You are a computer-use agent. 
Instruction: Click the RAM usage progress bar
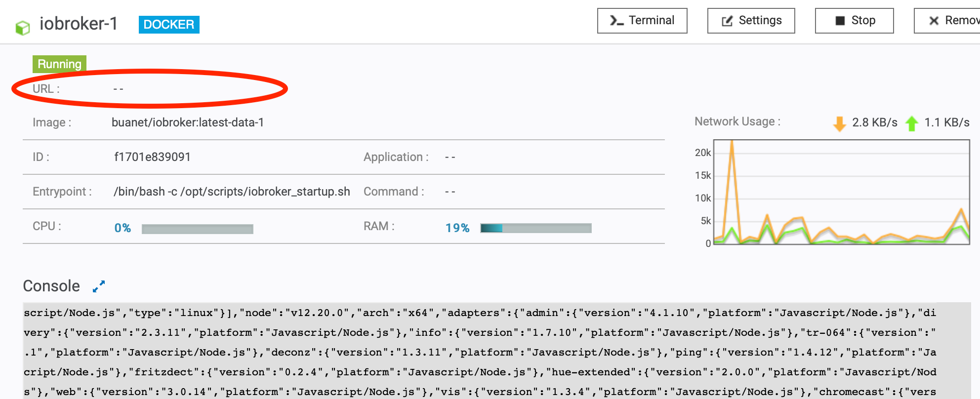pos(535,228)
